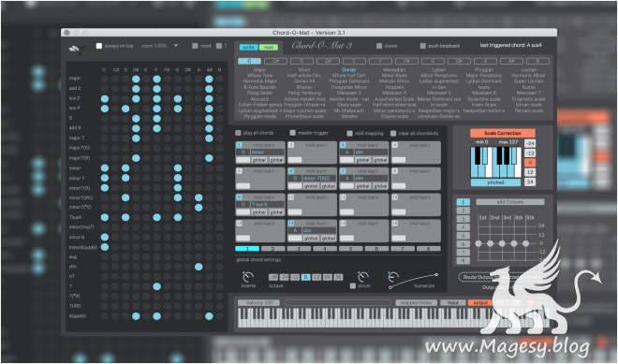Toggle dim chord dot in A column
Viewport: 618px width, 364px height.
click(199, 267)
